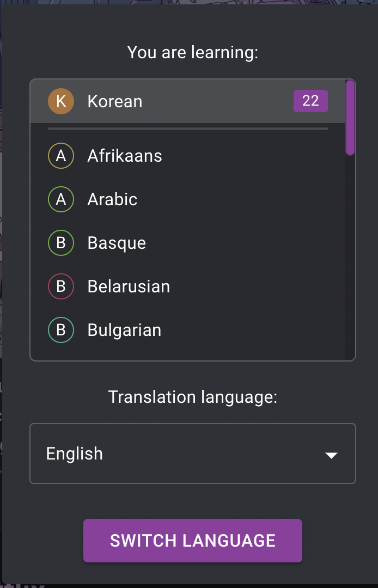Click the "Translation language:" label
The height and width of the screenshot is (588, 378).
[193, 397]
